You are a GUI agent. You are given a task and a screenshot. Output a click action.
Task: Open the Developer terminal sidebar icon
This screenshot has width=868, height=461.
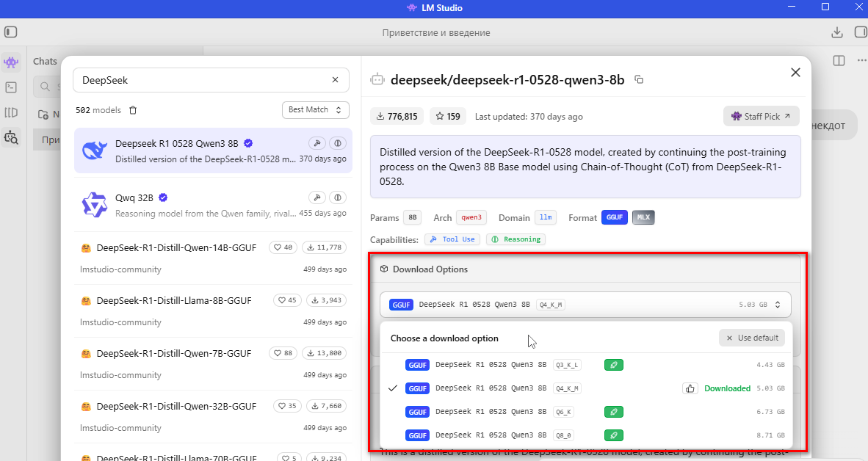[x=11, y=87]
